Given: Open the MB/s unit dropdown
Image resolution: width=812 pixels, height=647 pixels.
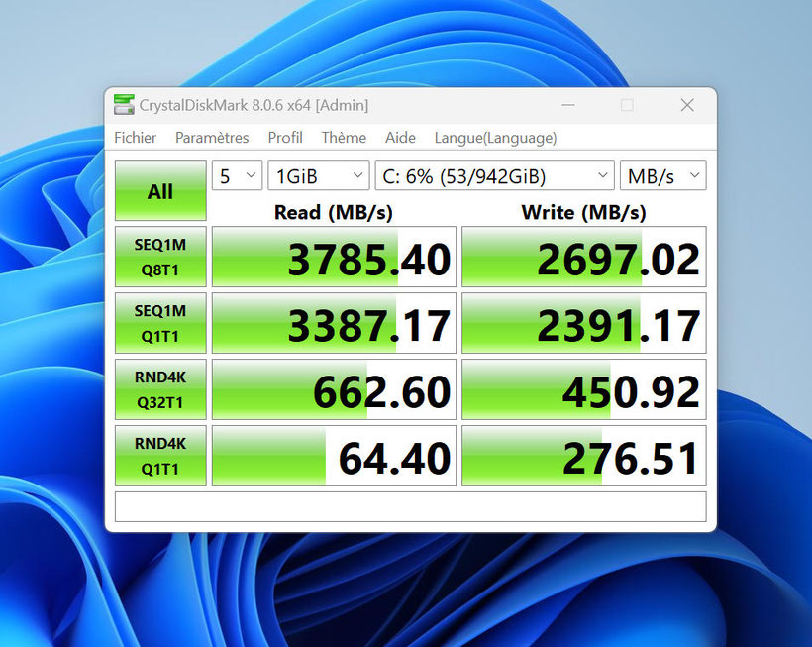Looking at the screenshot, I should coord(663,175).
